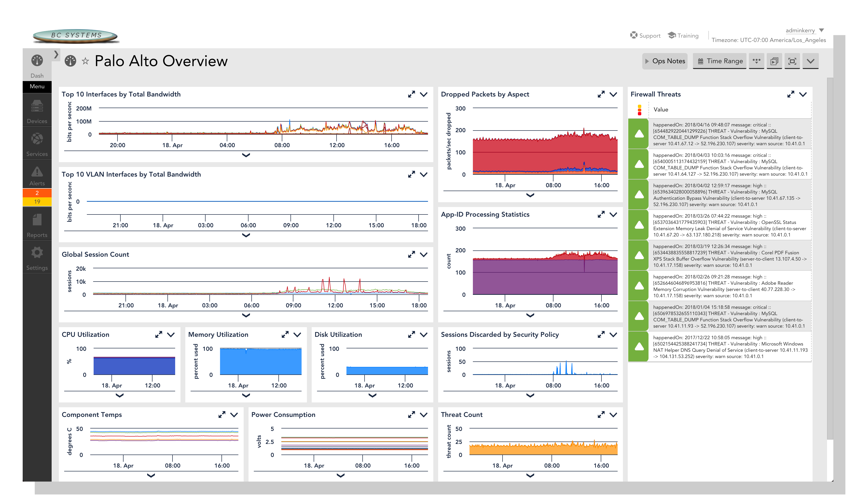Open the Time Range selector
Screen dimensions: 856x504
tap(719, 61)
